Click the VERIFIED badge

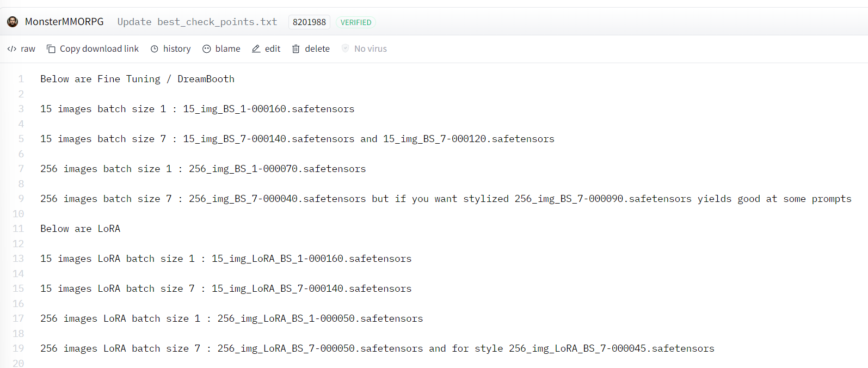356,22
